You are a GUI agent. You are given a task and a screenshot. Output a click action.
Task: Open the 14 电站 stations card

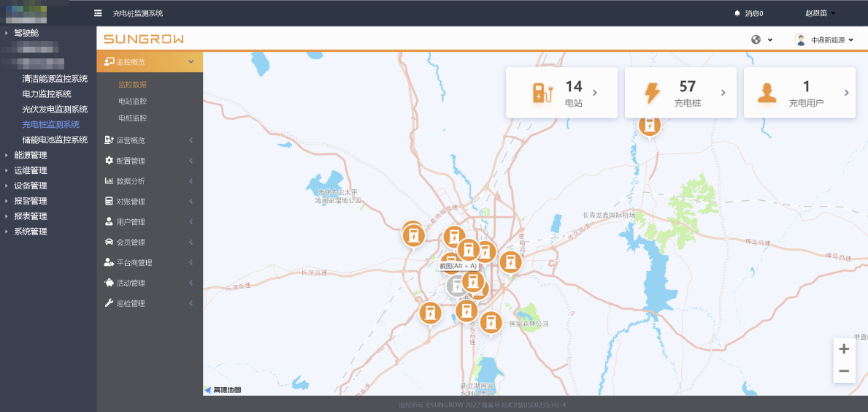click(x=561, y=93)
